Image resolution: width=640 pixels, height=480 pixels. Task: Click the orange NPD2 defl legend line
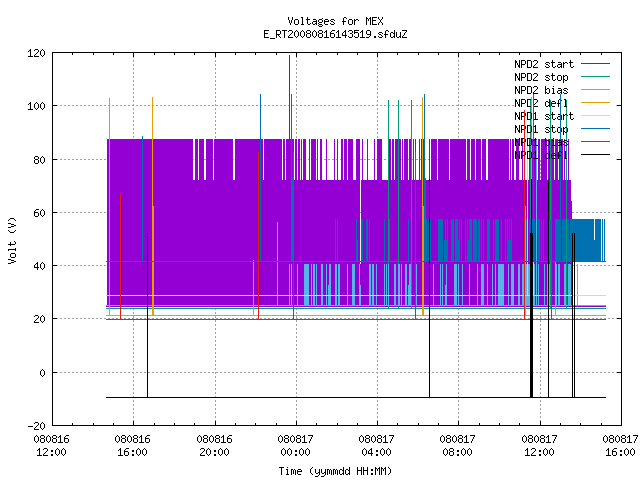click(x=595, y=103)
